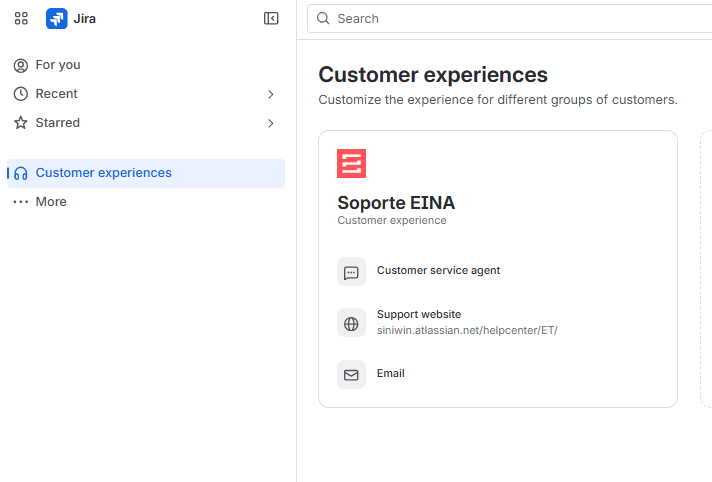Click the Email envelope icon
The width and height of the screenshot is (712, 482).
point(351,375)
